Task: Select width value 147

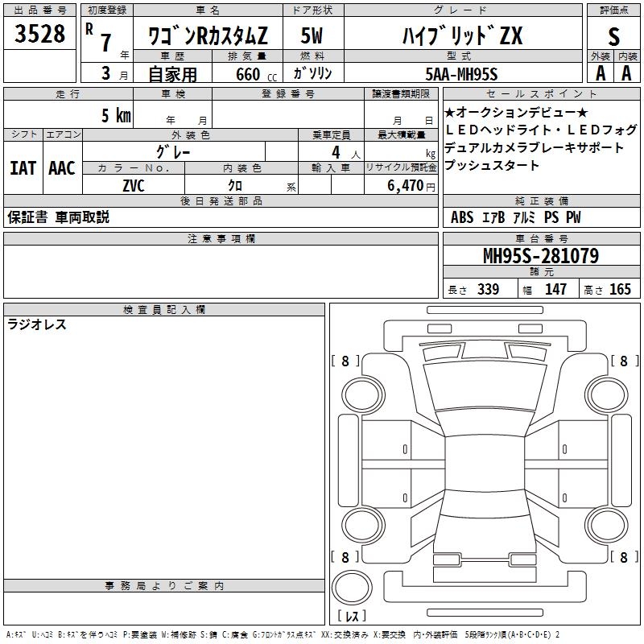Action: tap(555, 289)
